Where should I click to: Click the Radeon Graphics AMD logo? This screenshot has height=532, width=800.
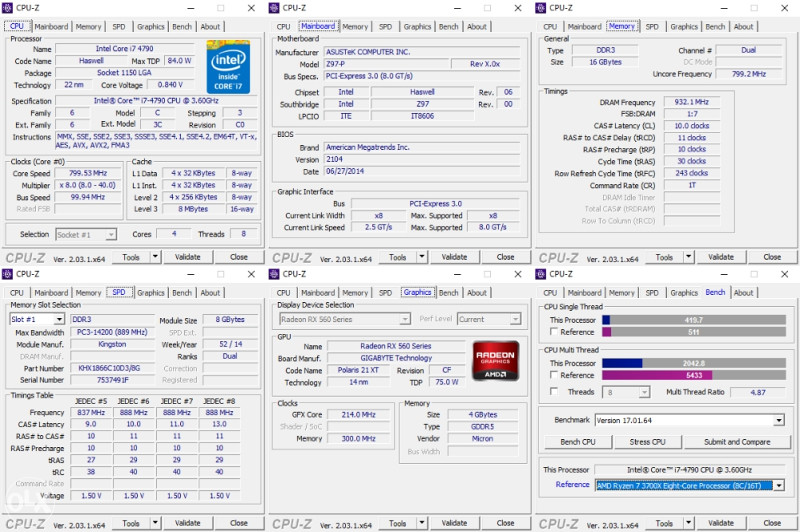[495, 361]
